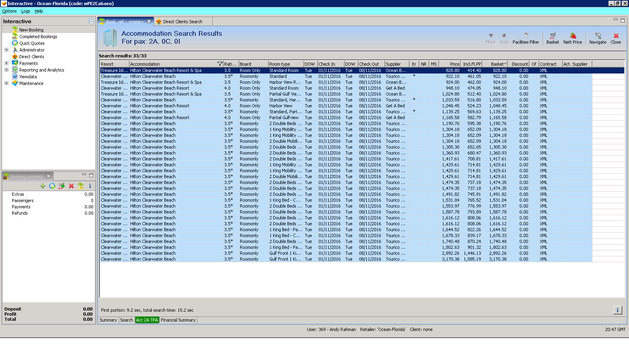Close the Booking contents tab
The width and height of the screenshot is (629, 364).
tap(48, 176)
